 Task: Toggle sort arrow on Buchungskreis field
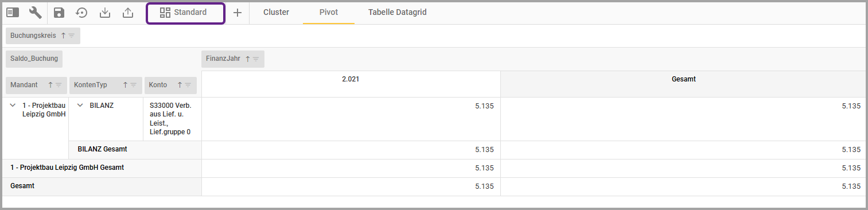(x=63, y=36)
